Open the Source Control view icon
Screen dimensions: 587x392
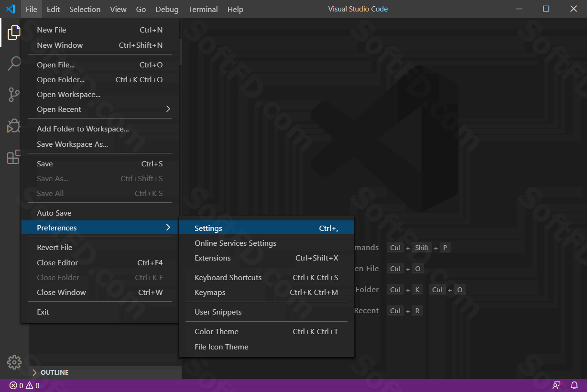(14, 95)
